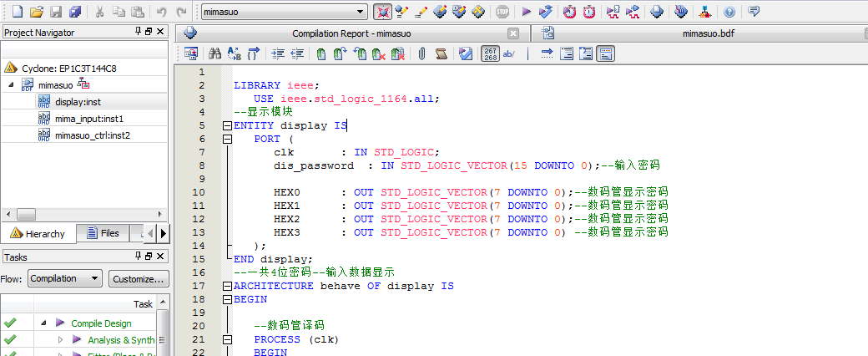Image resolution: width=868 pixels, height=356 pixels.
Task: Jump to next bookmark
Action: 340,53
